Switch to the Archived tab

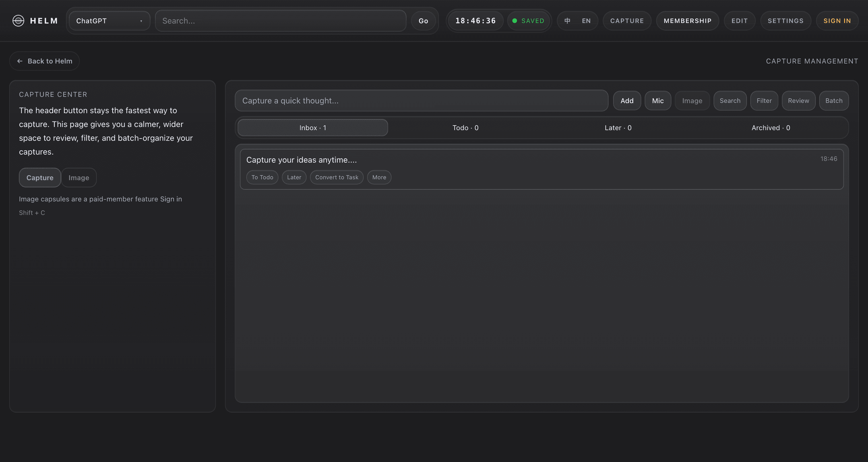(770, 128)
